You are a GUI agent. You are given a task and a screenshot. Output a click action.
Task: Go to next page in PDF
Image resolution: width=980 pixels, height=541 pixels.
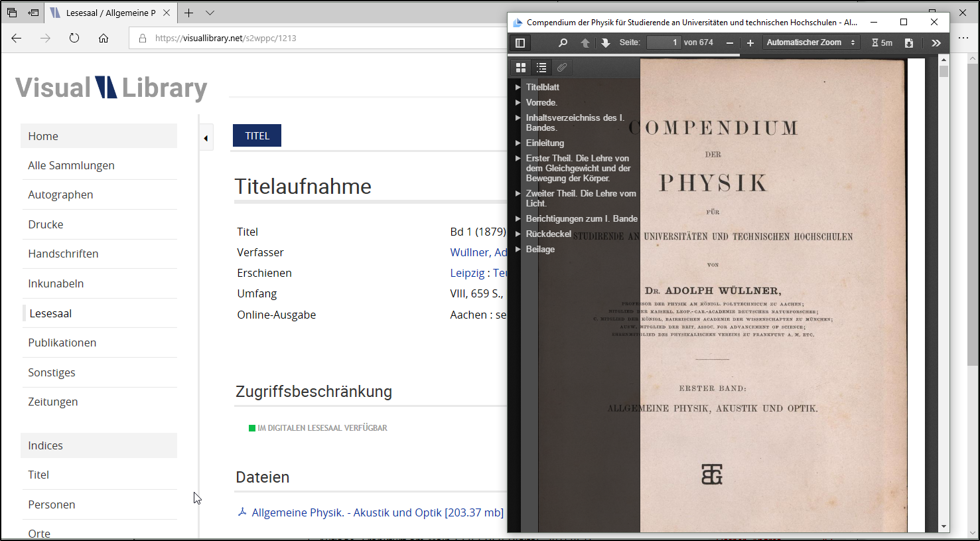[605, 43]
